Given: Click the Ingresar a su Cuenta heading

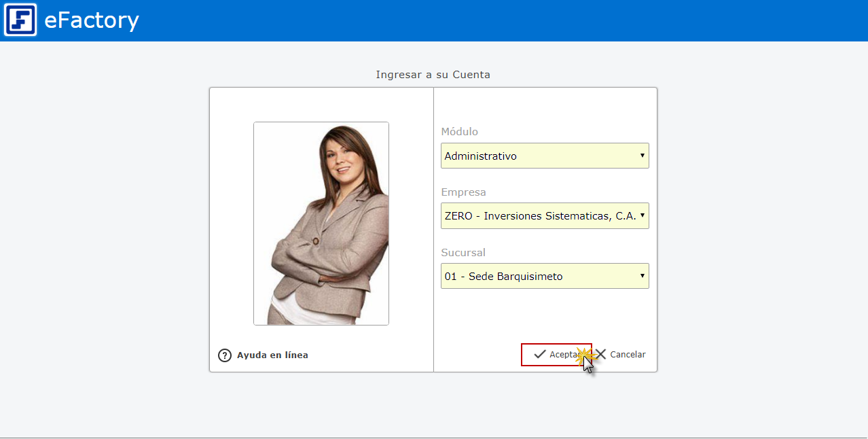Looking at the screenshot, I should pos(433,75).
